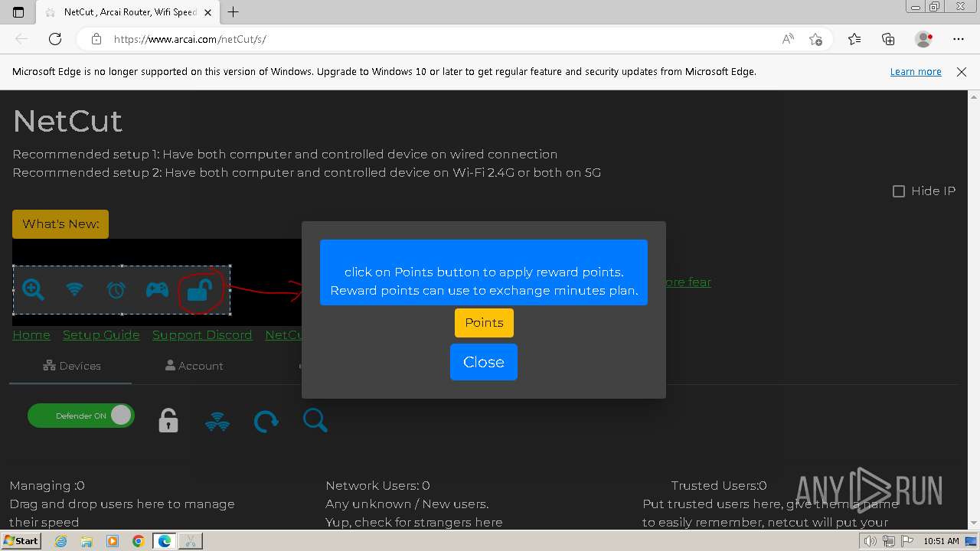Click the game controller icon in banner
Screen dimensions: 980x551
click(158, 289)
